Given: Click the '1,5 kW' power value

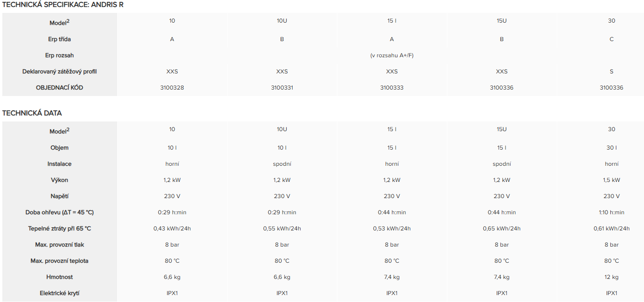Looking at the screenshot, I should (x=612, y=180).
